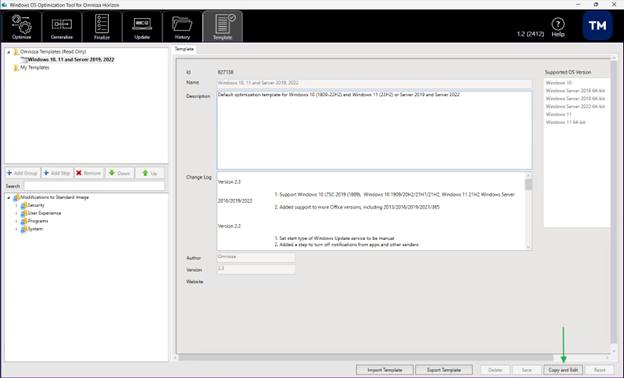The height and width of the screenshot is (378, 624).
Task: Click the Add Step button
Action: [x=57, y=173]
